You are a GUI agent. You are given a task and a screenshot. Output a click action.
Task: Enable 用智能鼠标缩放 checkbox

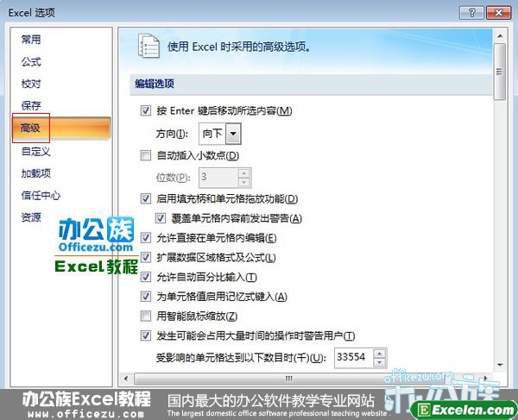click(146, 316)
